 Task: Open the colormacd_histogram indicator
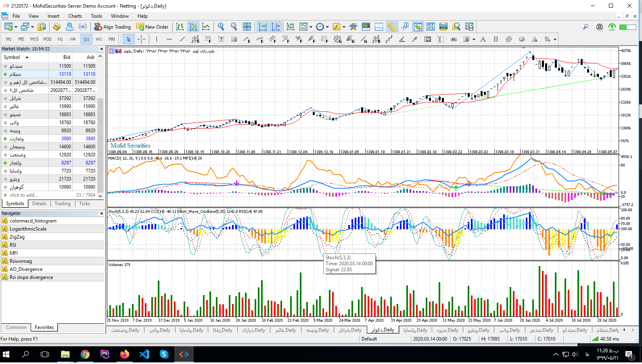(33, 221)
